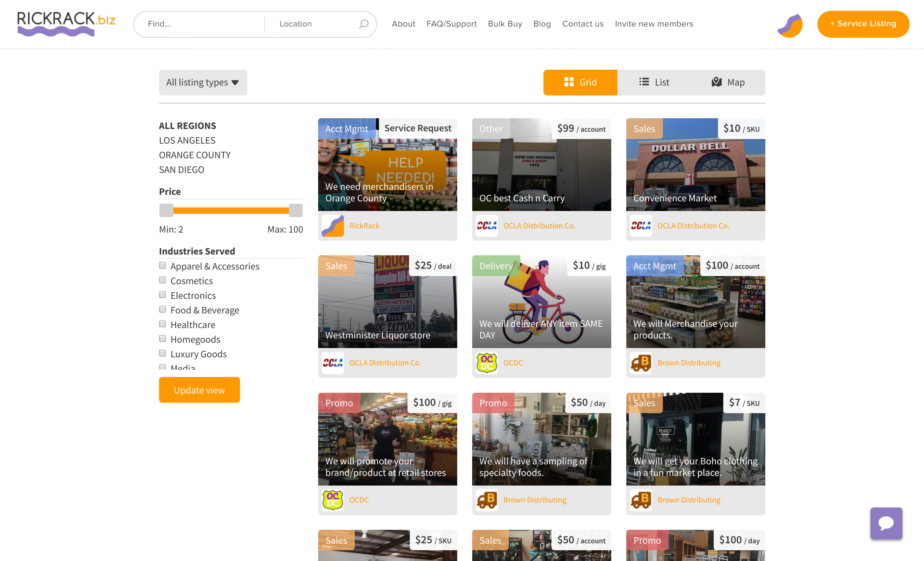The width and height of the screenshot is (924, 561).
Task: Enable the Food & Beverage filter
Action: pyautogui.click(x=163, y=310)
